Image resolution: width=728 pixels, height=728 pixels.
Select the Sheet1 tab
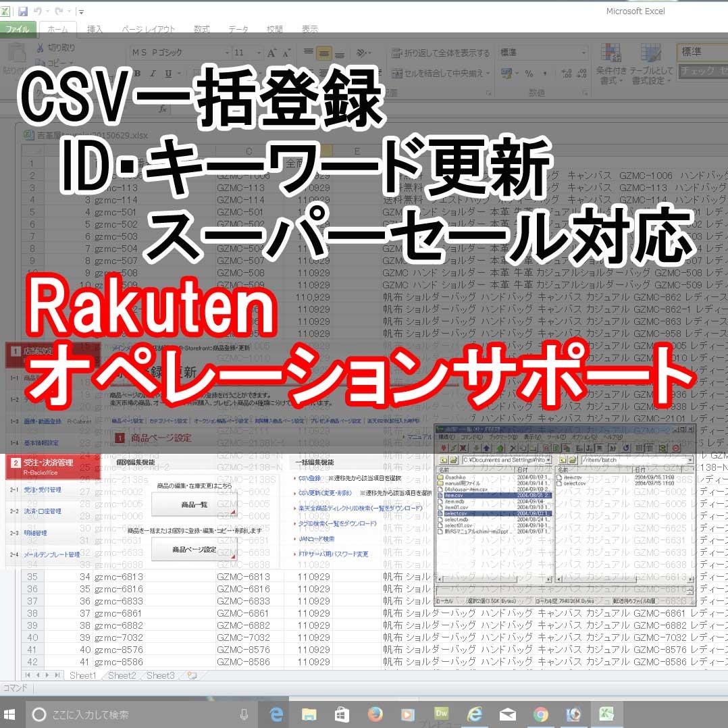pos(82,675)
